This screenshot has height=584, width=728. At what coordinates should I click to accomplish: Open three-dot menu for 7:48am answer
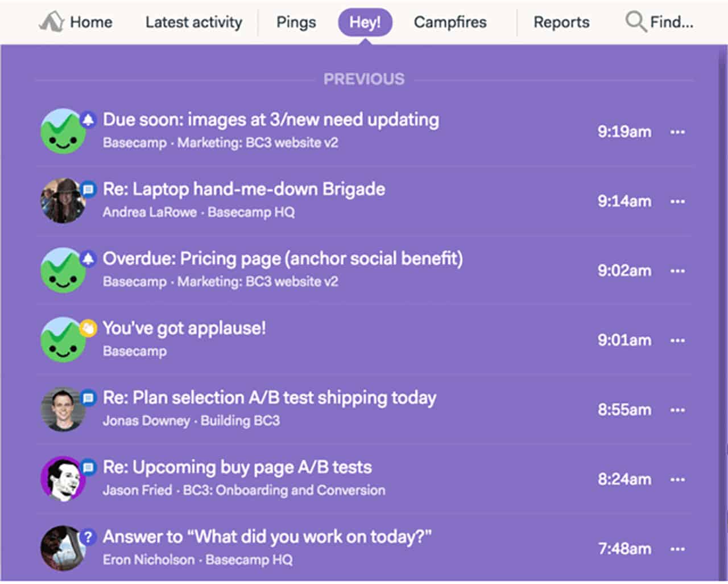677,549
